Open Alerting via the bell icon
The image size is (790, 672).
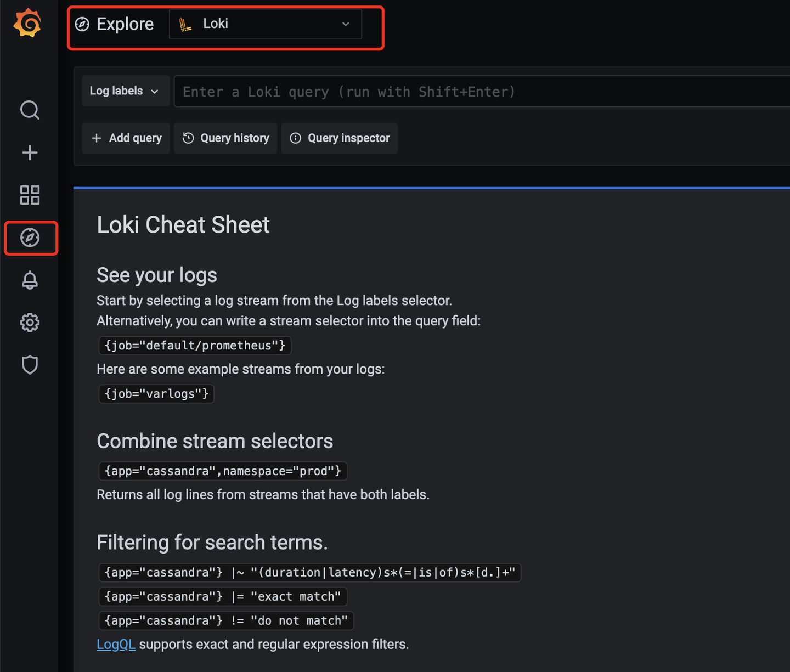click(30, 280)
